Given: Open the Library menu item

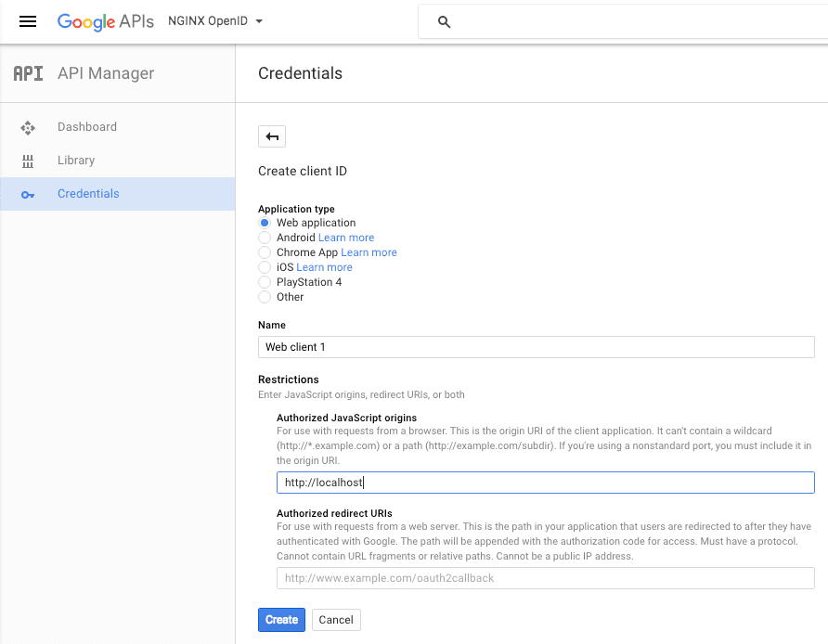Looking at the screenshot, I should point(76,161).
